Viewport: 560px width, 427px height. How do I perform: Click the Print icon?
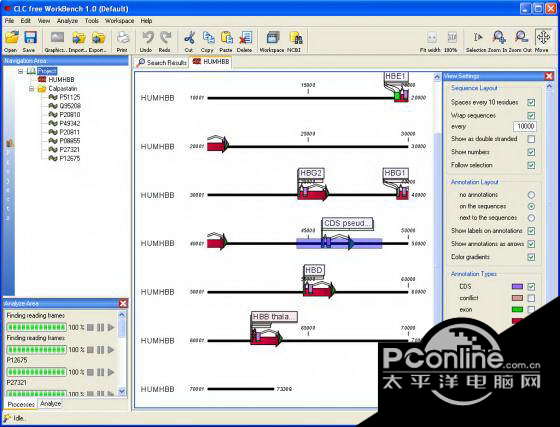(x=122, y=37)
